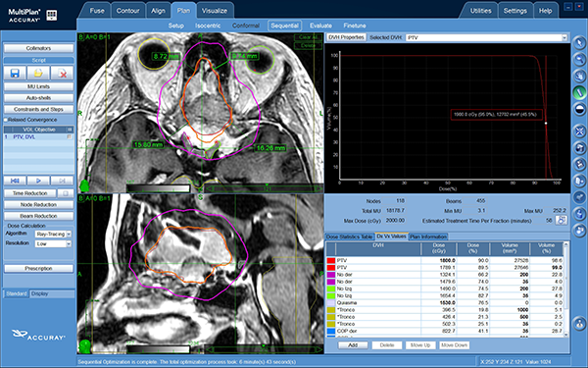
Task: Toggle the Relaxed Convergence checkbox
Action: coord(6,120)
